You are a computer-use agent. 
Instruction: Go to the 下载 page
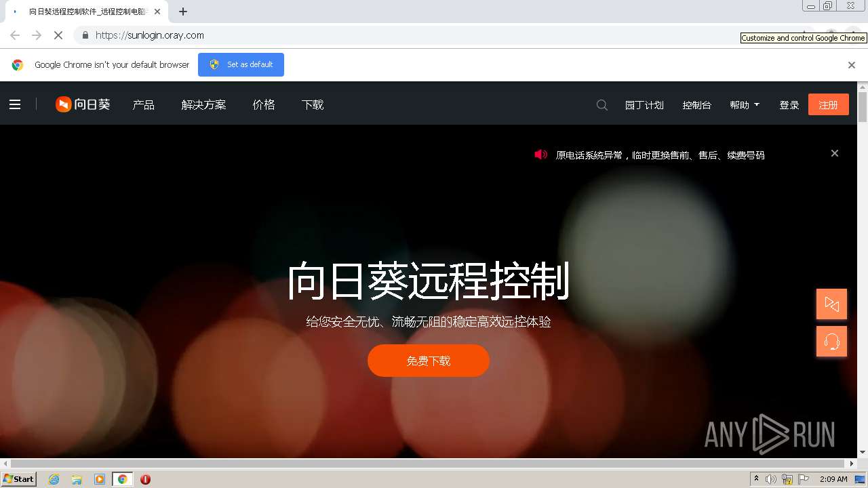[313, 104]
